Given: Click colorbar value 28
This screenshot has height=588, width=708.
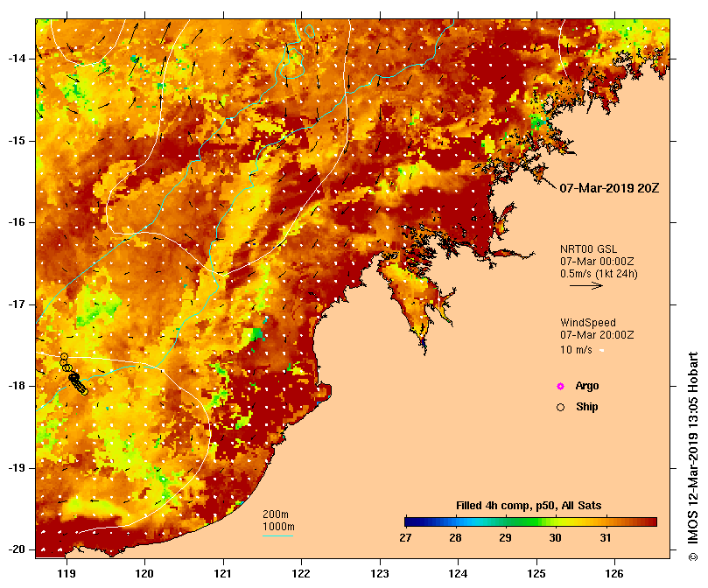Looking at the screenshot, I should (455, 538).
